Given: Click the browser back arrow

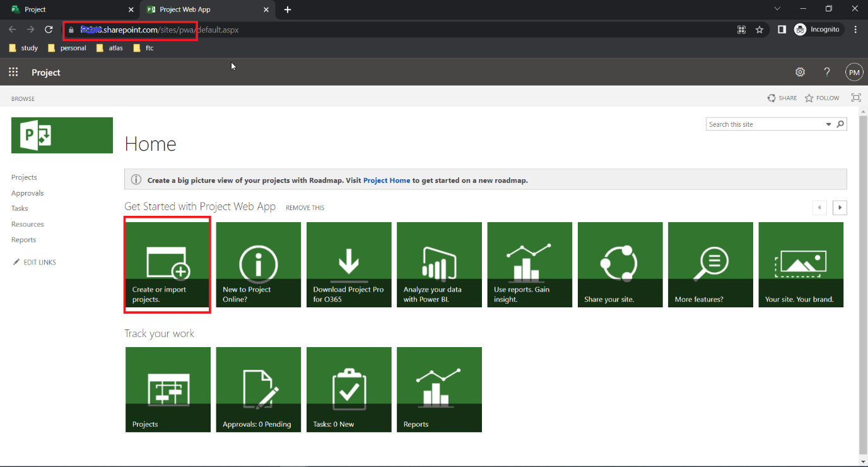Looking at the screenshot, I should pos(12,30).
